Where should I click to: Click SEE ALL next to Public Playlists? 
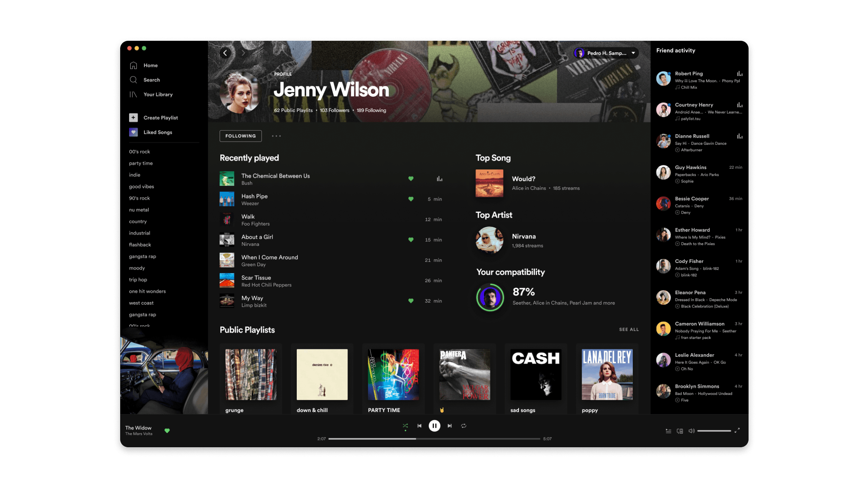click(629, 329)
